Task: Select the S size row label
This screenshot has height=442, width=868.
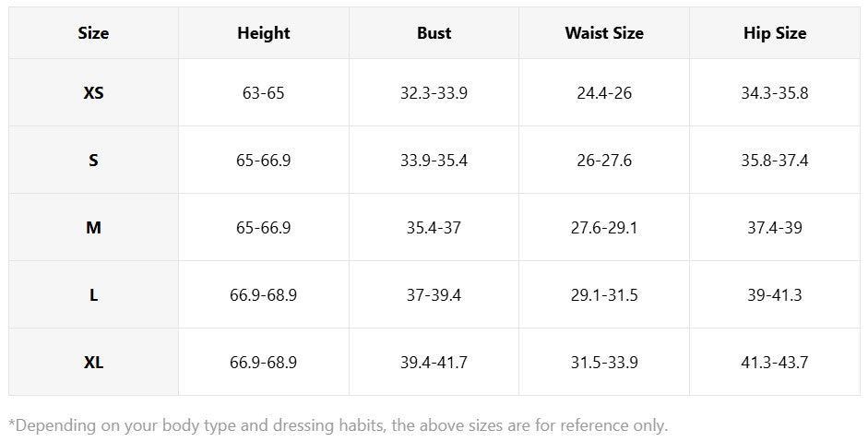Action: click(93, 161)
